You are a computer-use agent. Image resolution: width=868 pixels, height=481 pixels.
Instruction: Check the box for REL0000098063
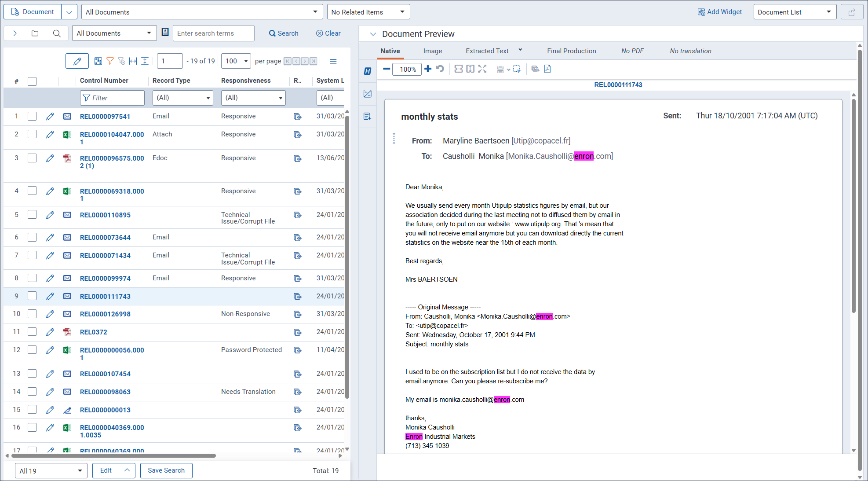coord(32,391)
